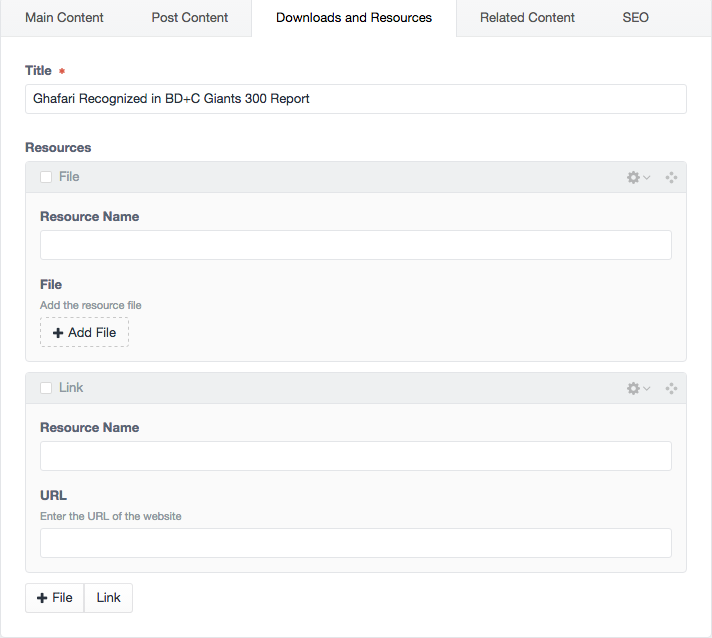Focus the Title text field
Viewport: 712px width, 638px height.
tap(356, 99)
